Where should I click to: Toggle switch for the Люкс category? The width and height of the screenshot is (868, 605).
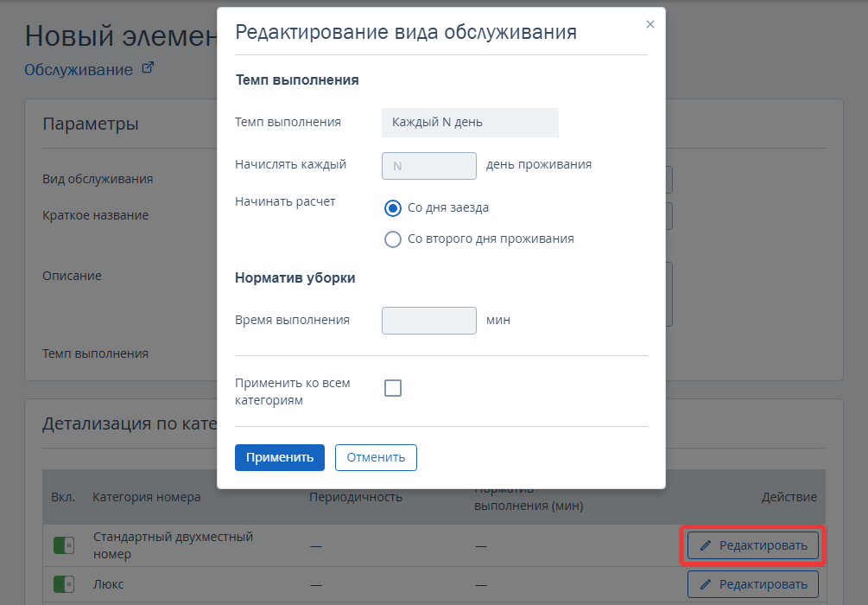(x=64, y=584)
